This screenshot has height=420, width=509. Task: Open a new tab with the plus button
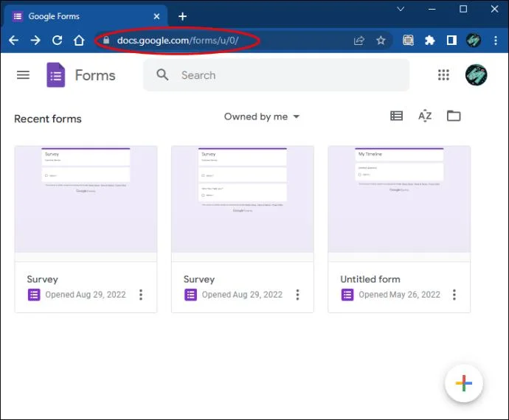pyautogui.click(x=182, y=16)
